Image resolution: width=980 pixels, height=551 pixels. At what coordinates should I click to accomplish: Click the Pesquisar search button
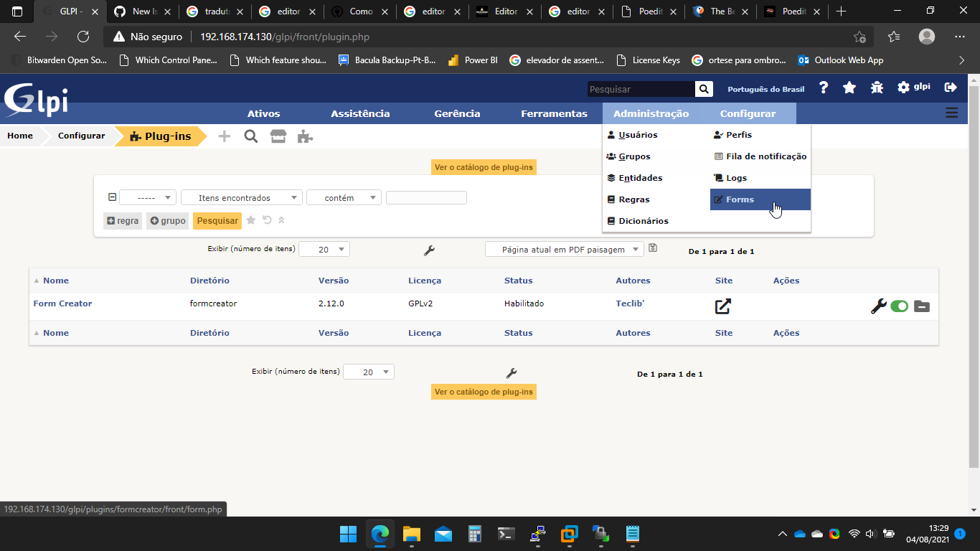pyautogui.click(x=217, y=221)
